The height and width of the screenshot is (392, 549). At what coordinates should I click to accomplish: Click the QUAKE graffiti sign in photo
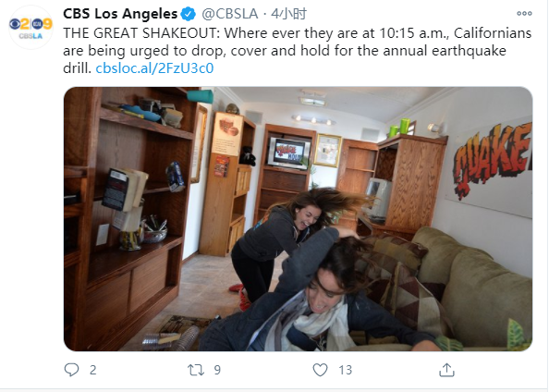(x=492, y=161)
